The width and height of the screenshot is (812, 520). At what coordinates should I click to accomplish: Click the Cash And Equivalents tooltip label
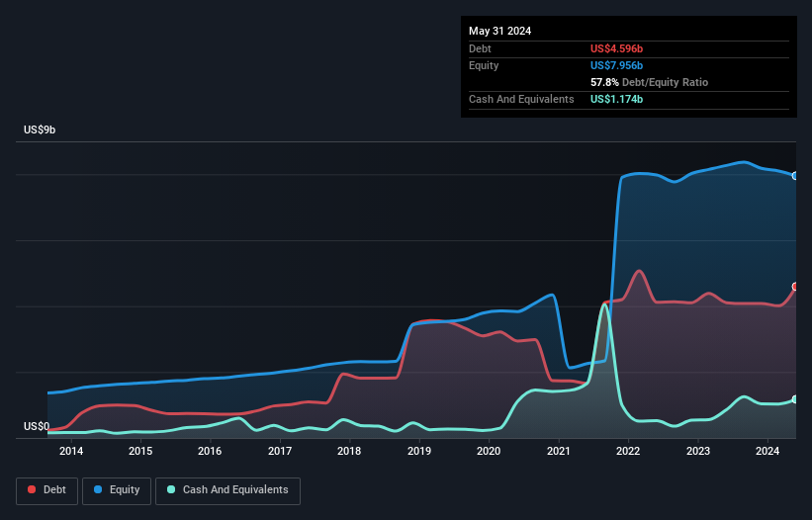[x=521, y=99]
